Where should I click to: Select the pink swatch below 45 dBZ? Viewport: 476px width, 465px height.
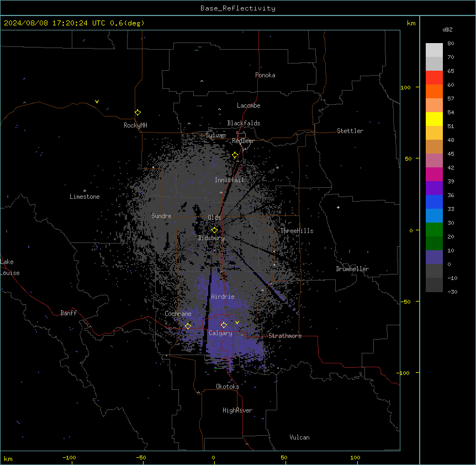pyautogui.click(x=434, y=161)
